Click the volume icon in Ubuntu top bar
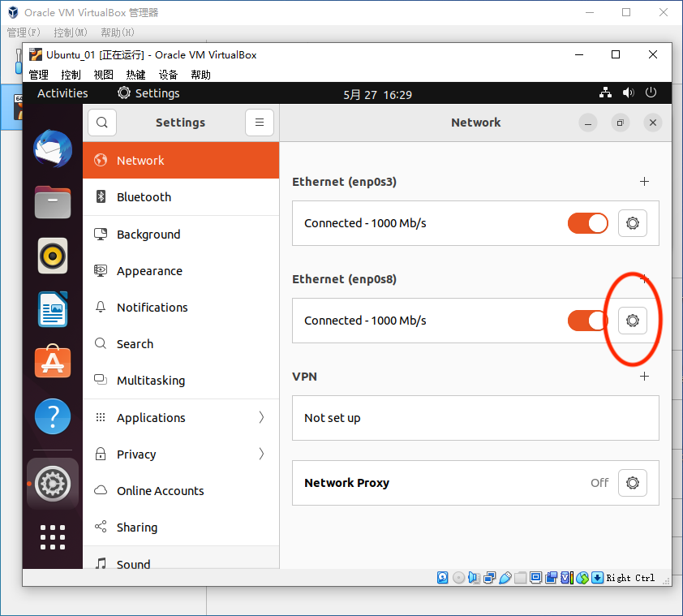The image size is (683, 616). pyautogui.click(x=628, y=93)
